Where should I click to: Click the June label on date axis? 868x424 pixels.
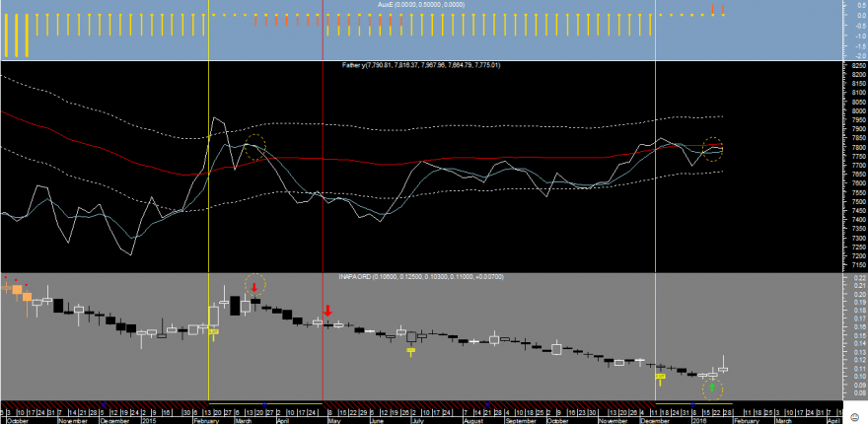(x=377, y=421)
